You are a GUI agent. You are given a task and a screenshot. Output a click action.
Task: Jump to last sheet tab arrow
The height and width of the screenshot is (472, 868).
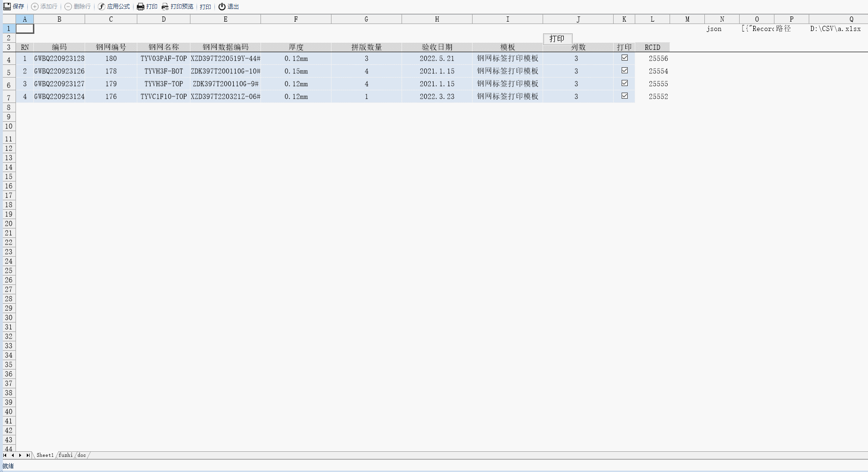coord(28,455)
